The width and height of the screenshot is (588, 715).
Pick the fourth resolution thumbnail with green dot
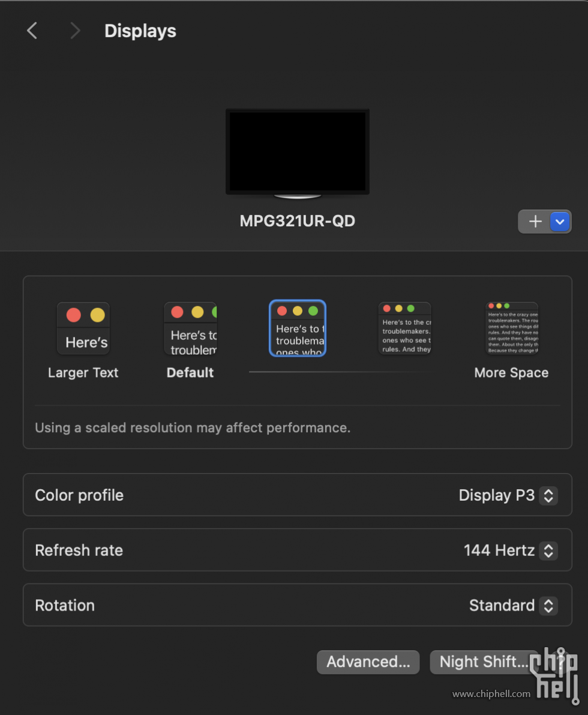[405, 328]
